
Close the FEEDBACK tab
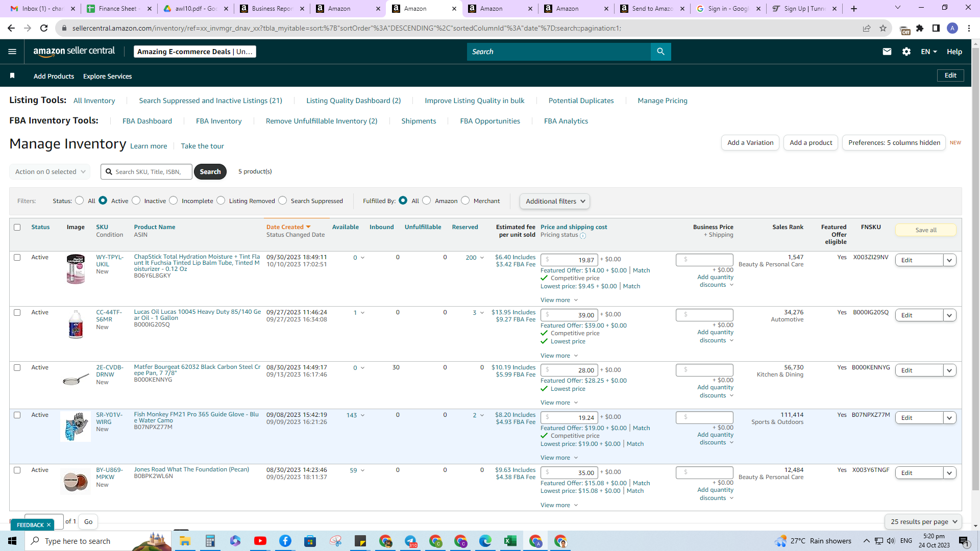click(x=49, y=525)
